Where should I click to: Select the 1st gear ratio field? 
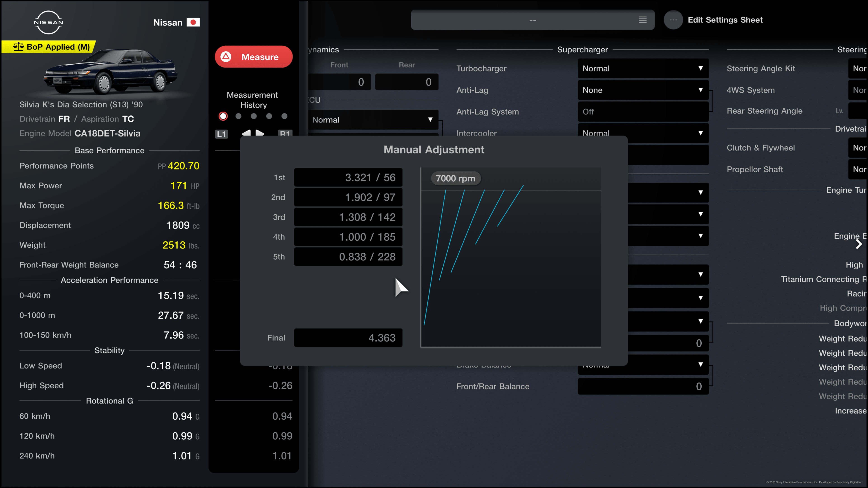[348, 178]
